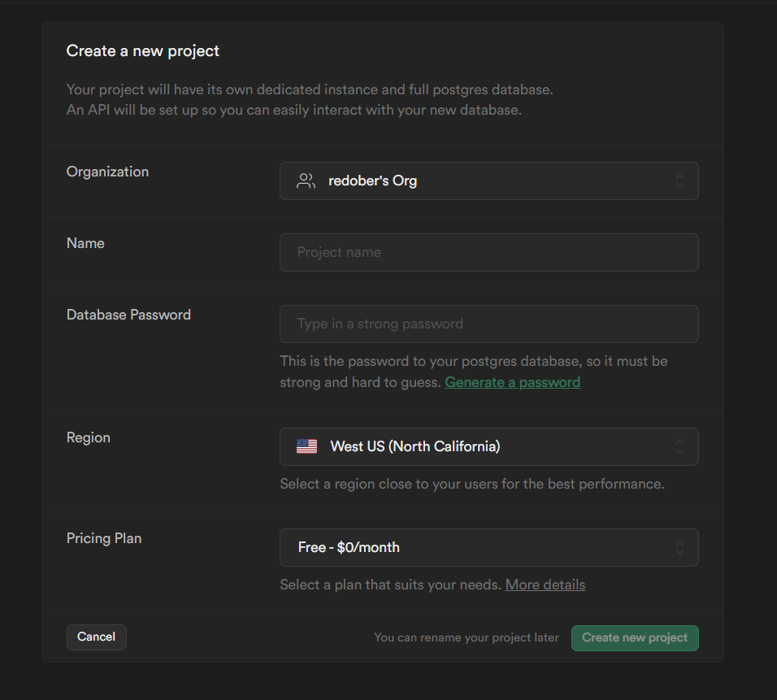This screenshot has width=777, height=700.
Task: Click the Organization field label
Action: click(107, 172)
